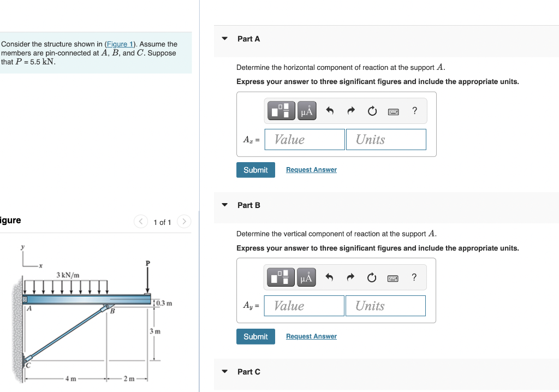Viewport: 559px width, 392px height.
Task: Reset the Part B answer with circular arrow icon
Action: coord(372,277)
